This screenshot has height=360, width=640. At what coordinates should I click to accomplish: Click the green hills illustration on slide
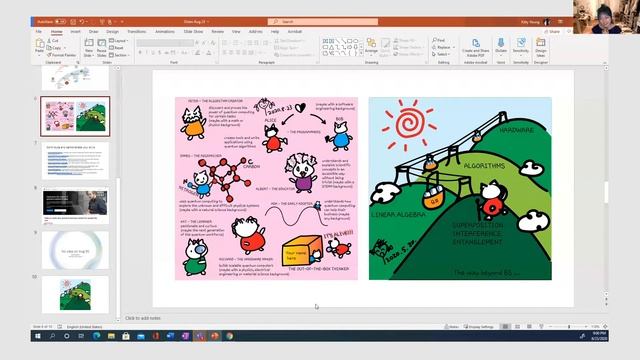coord(460,189)
